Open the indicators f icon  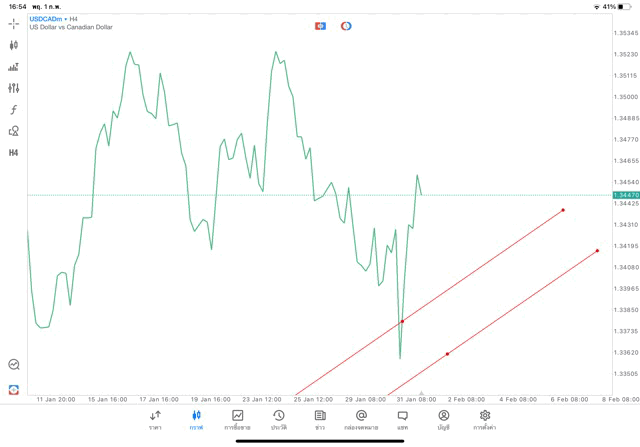pyautogui.click(x=14, y=110)
